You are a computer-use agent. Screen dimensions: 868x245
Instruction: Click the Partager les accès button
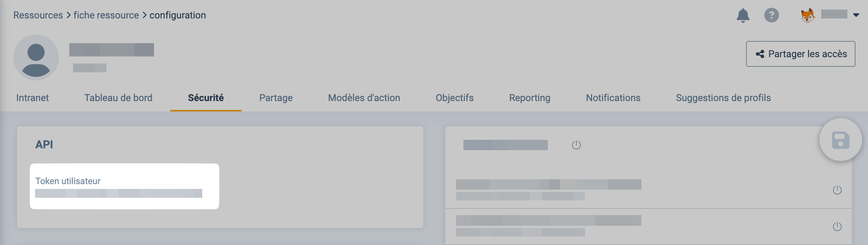tap(801, 54)
